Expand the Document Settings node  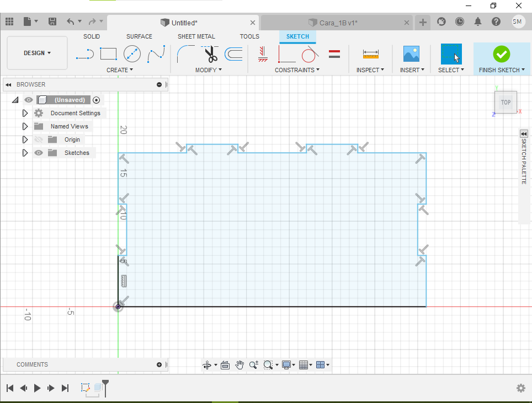click(25, 113)
